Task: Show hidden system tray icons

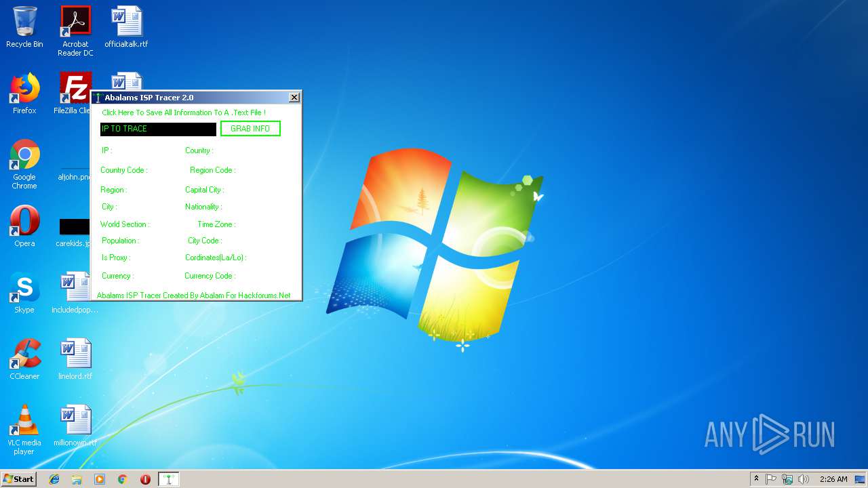Action: click(756, 479)
